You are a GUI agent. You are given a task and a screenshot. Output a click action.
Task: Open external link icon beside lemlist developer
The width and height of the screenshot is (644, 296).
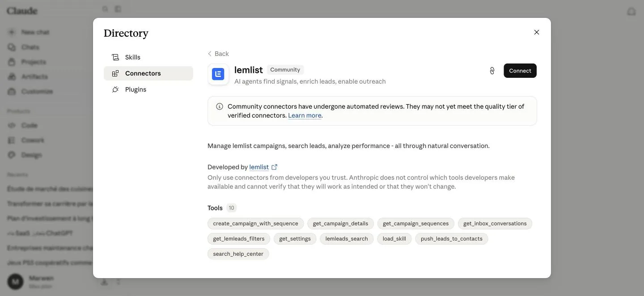275,167
